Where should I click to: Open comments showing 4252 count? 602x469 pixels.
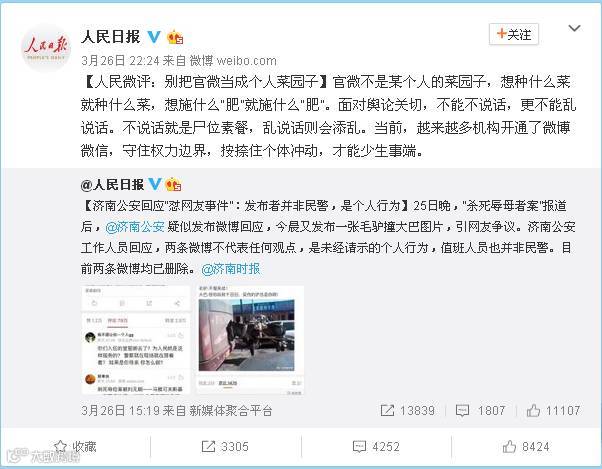[376, 446]
